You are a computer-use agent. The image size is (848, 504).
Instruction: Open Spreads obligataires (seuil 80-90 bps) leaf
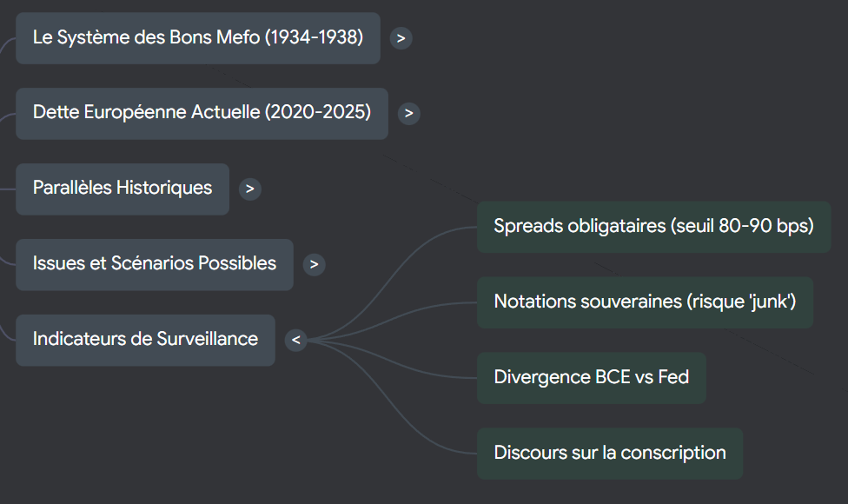(653, 227)
